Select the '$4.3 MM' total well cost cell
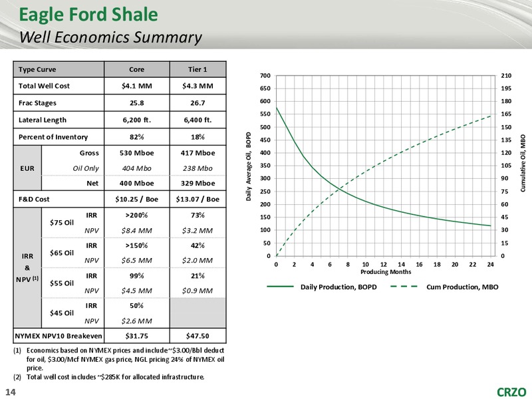Screen dimensions: 532x399 (198, 86)
